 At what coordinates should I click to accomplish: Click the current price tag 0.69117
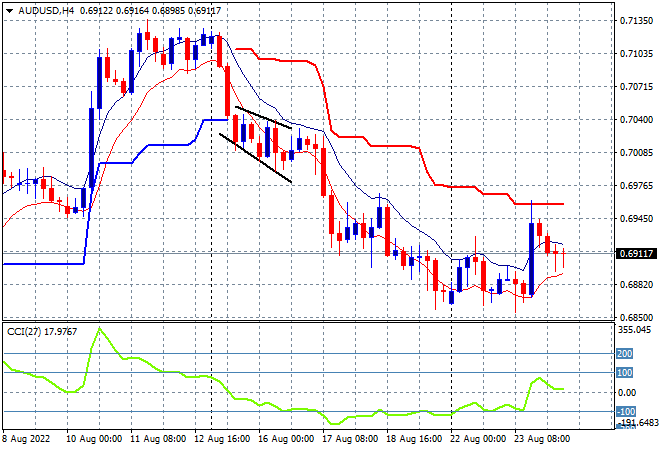point(636,253)
